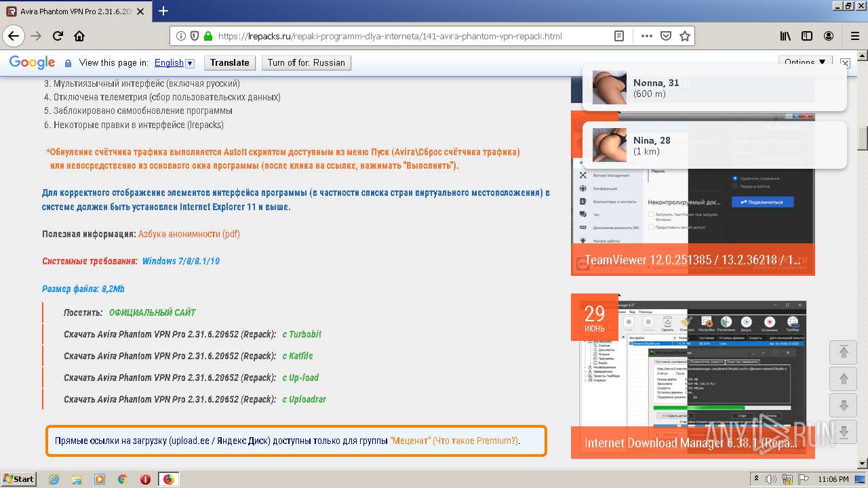This screenshot has width=868, height=488.
Task: Launch Opera from the taskbar
Action: pyautogui.click(x=145, y=479)
